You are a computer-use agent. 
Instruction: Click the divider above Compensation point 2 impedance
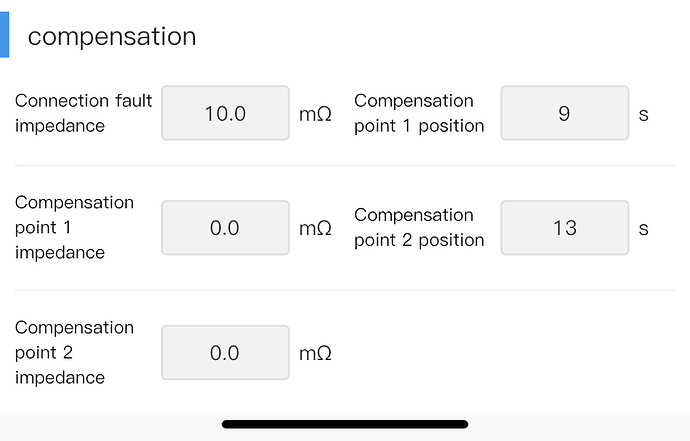click(345, 290)
